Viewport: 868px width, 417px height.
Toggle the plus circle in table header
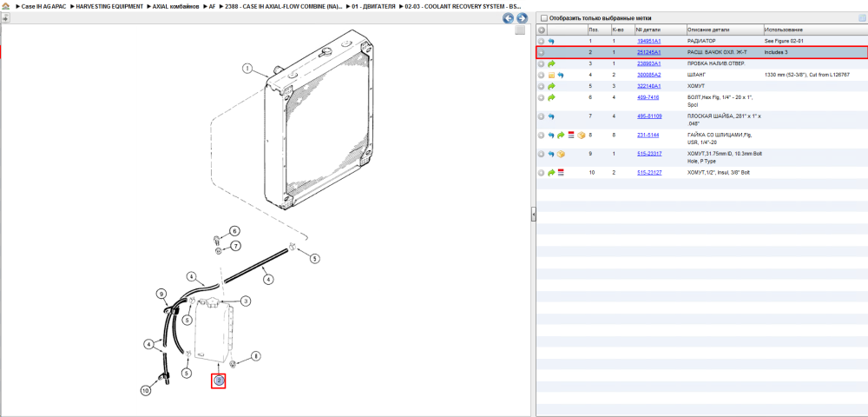pos(542,30)
